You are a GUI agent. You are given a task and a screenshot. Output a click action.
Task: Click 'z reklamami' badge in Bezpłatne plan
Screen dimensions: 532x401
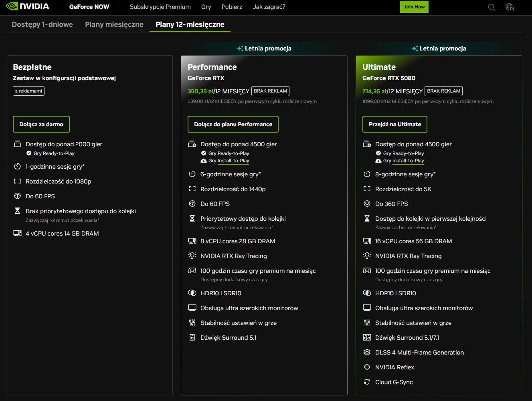click(x=28, y=91)
